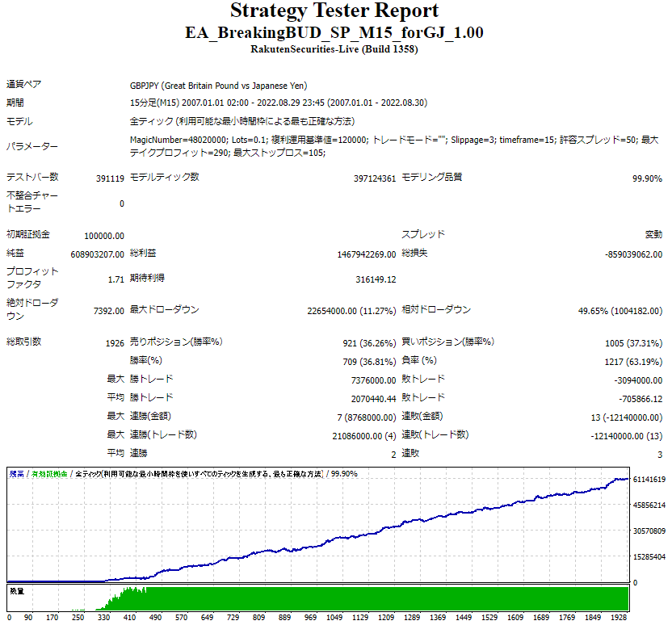Click the max consecutive loss '-12140000.00 (13)'
This screenshot has width=672, height=625.
[627, 436]
